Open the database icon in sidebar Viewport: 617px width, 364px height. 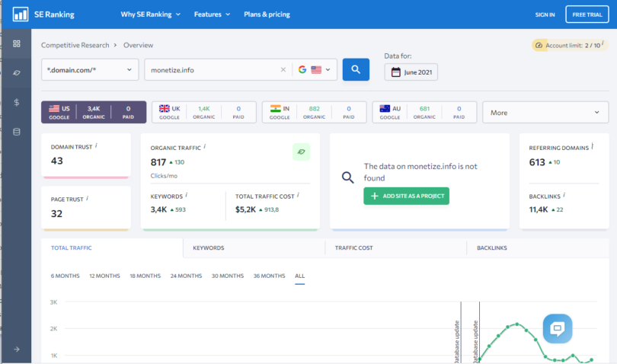click(17, 132)
